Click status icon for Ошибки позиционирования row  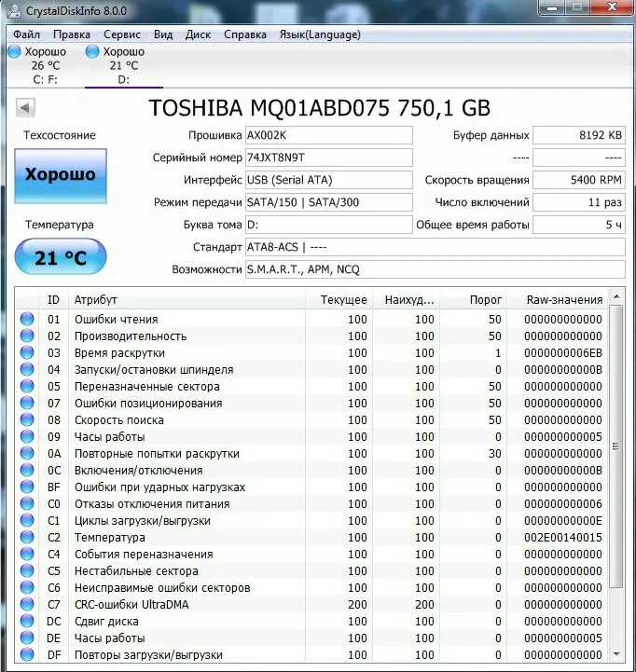(x=27, y=403)
